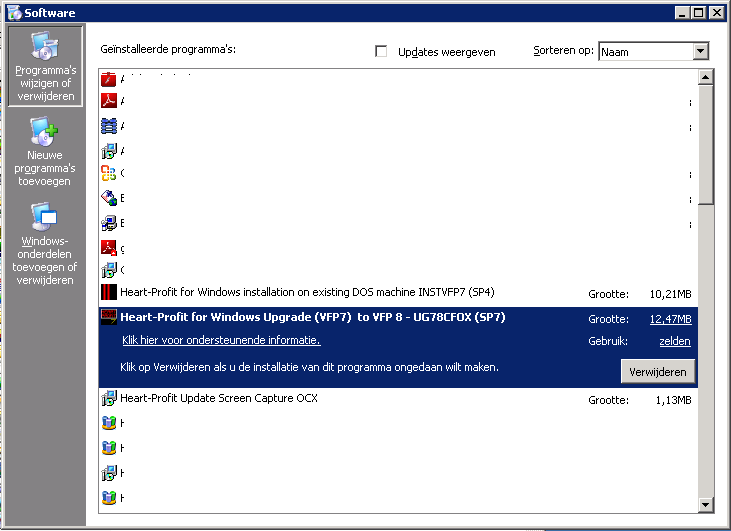The image size is (731, 531).
Task: Click the Gebruik: label in selected row
Action: click(x=608, y=341)
